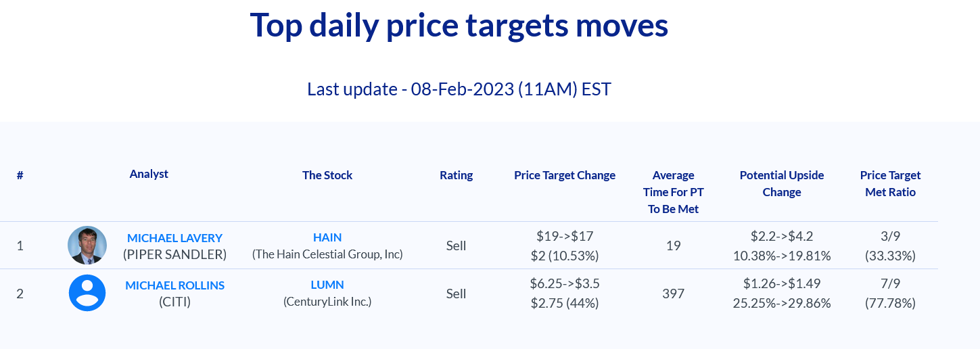Click the Potential Upside Change column header
Viewport: 980px width, 349px height.
782,183
